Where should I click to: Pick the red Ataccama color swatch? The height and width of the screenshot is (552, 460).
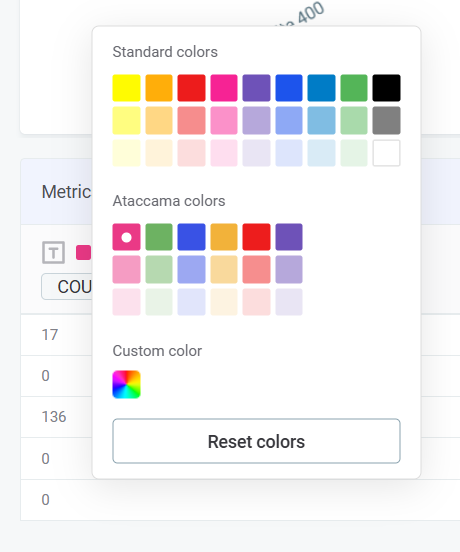click(x=257, y=237)
